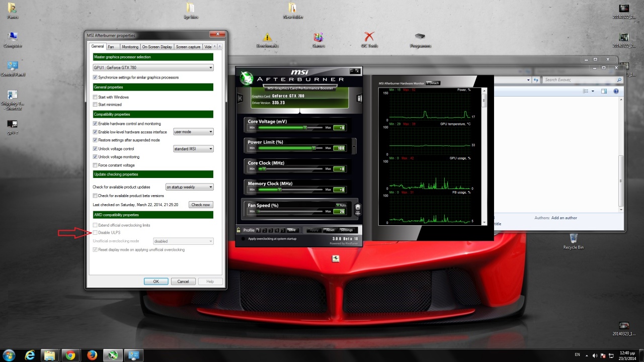Select the Control Panel desktop icon
Viewport: 644px width, 362px height.
coord(13,69)
